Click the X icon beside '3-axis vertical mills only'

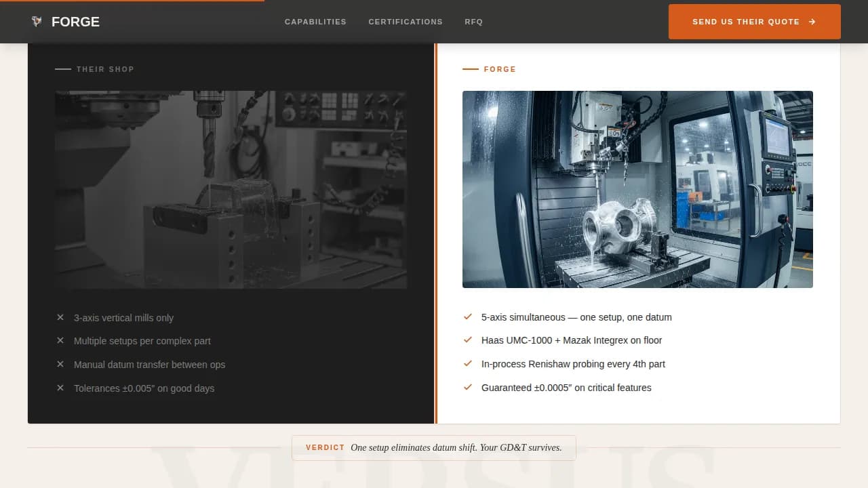60,317
